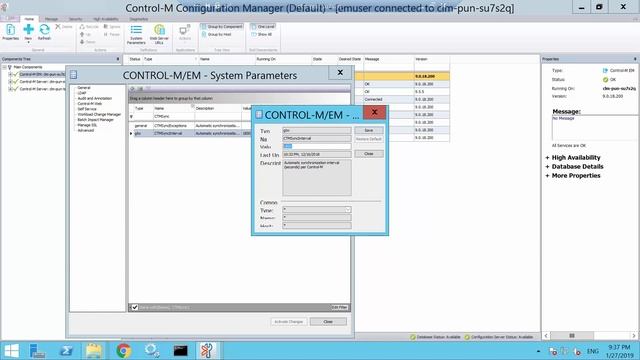Click the Value input field
Screen dimensions: 640x360
tap(317, 147)
